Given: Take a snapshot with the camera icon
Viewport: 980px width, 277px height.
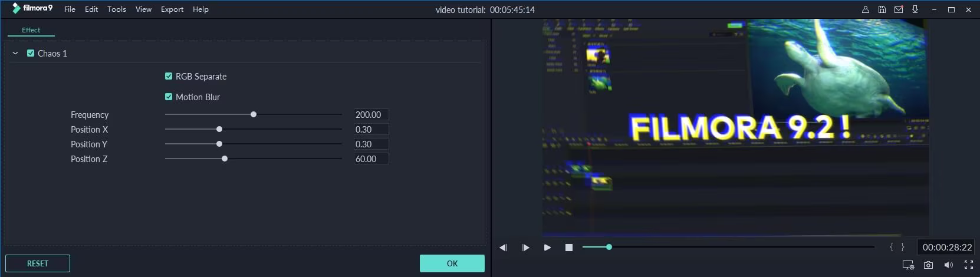Looking at the screenshot, I should pos(928,265).
